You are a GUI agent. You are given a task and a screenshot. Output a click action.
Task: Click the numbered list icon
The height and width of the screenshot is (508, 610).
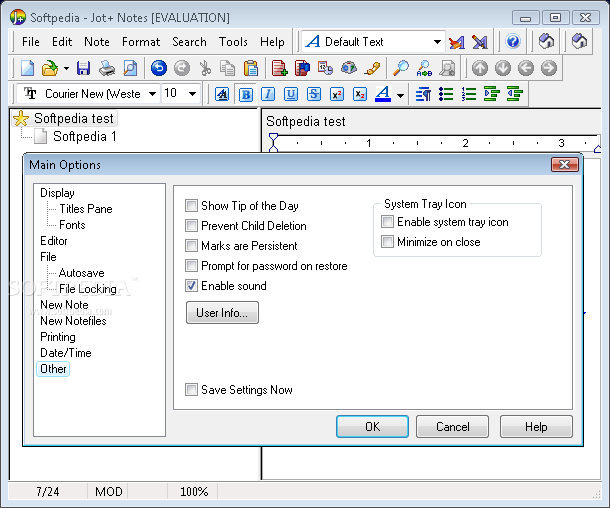coord(469,94)
